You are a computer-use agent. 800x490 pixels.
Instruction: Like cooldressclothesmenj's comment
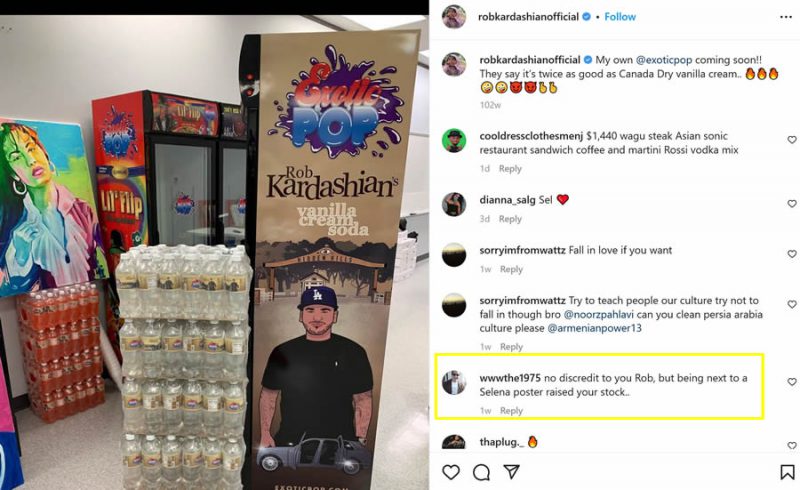pos(792,139)
